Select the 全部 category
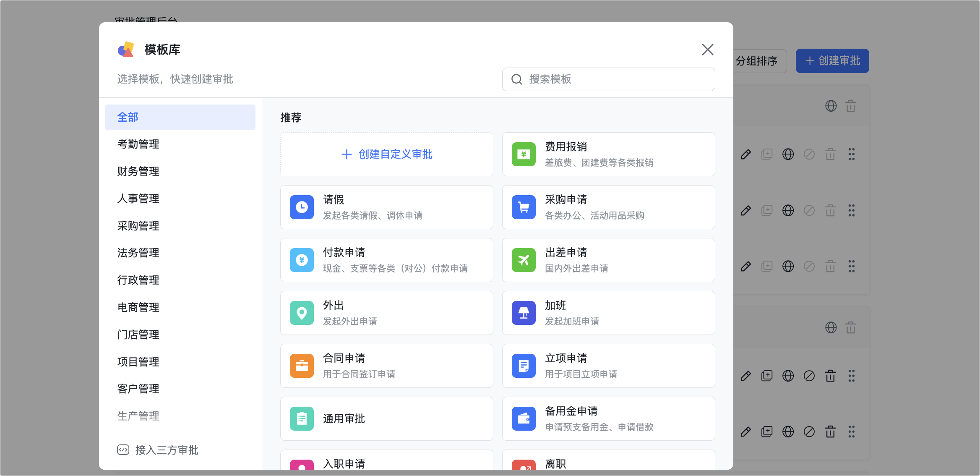 coord(180,117)
